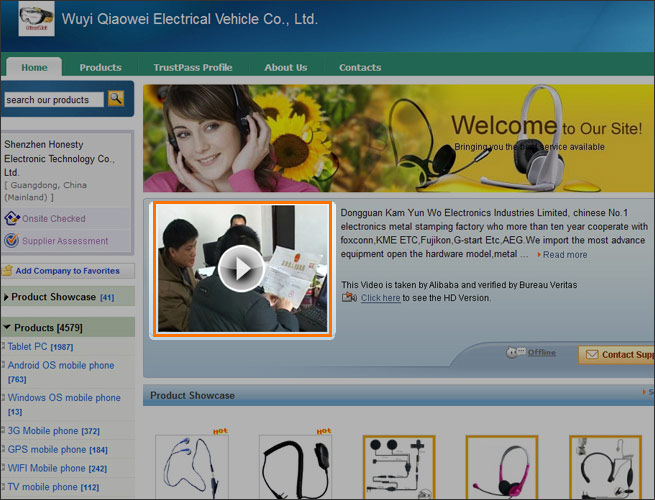Click Wuyi Qiaowei Electrical Vehicle Co. title

click(x=190, y=19)
